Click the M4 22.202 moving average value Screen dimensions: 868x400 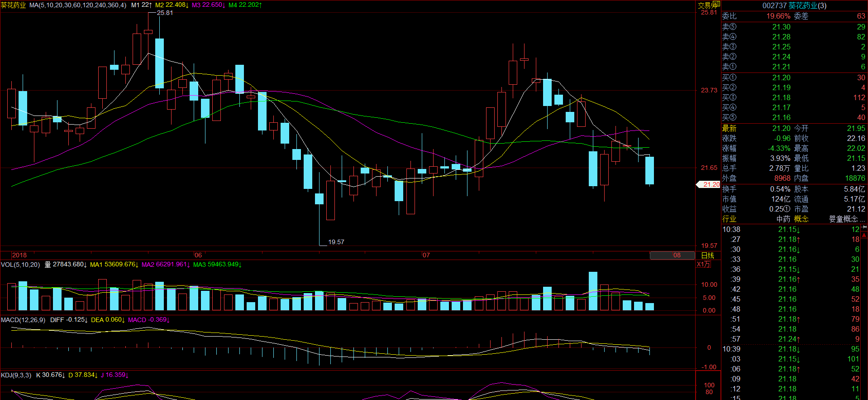click(x=245, y=5)
